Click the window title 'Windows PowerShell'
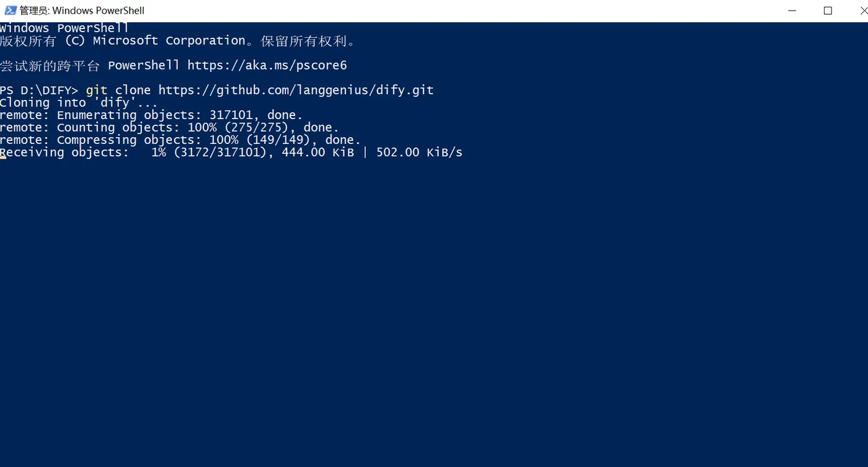868x467 pixels. 82,11
